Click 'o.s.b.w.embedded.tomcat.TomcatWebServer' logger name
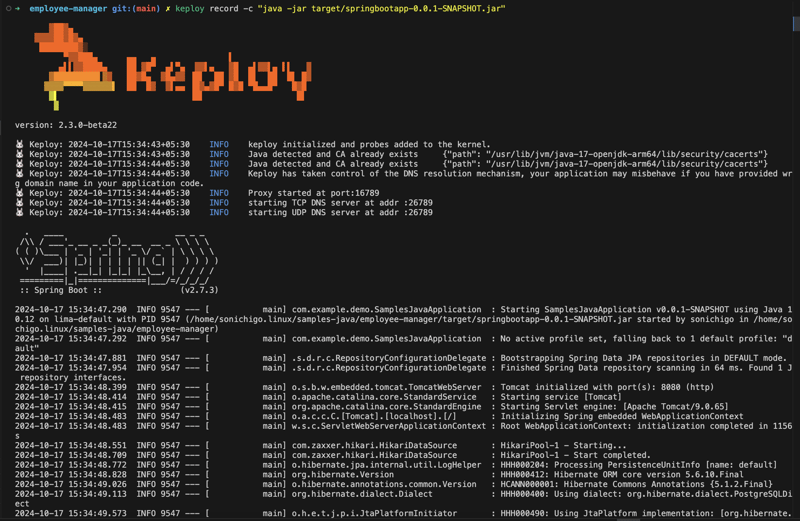The width and height of the screenshot is (800, 521). click(386, 387)
